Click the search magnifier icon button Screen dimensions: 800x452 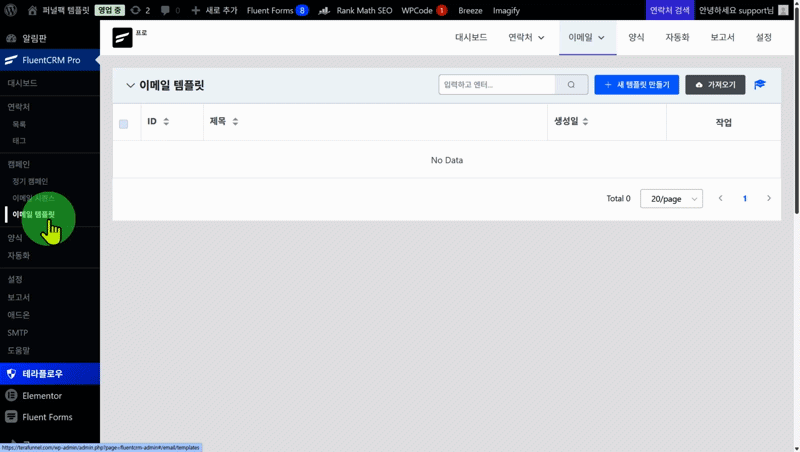(x=571, y=85)
